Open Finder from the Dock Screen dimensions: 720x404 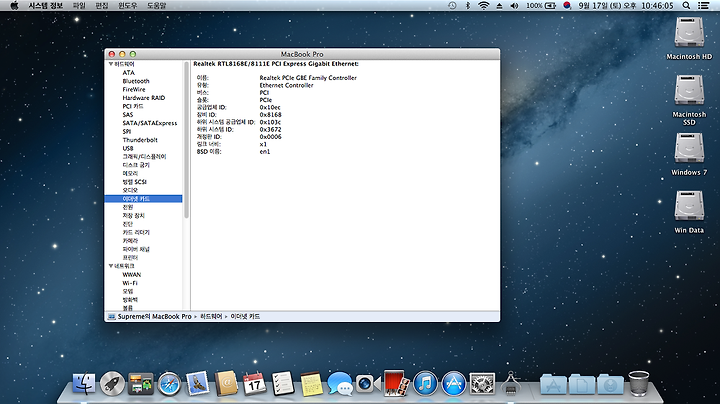pyautogui.click(x=84, y=384)
